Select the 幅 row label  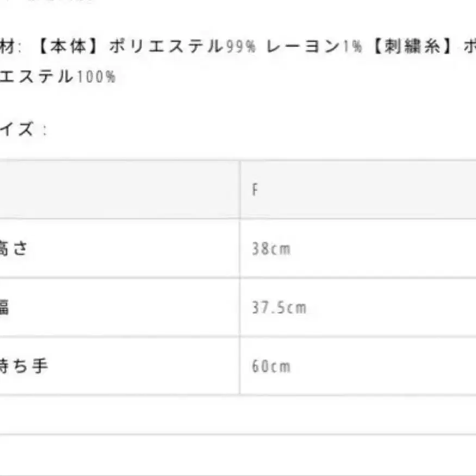[4, 307]
